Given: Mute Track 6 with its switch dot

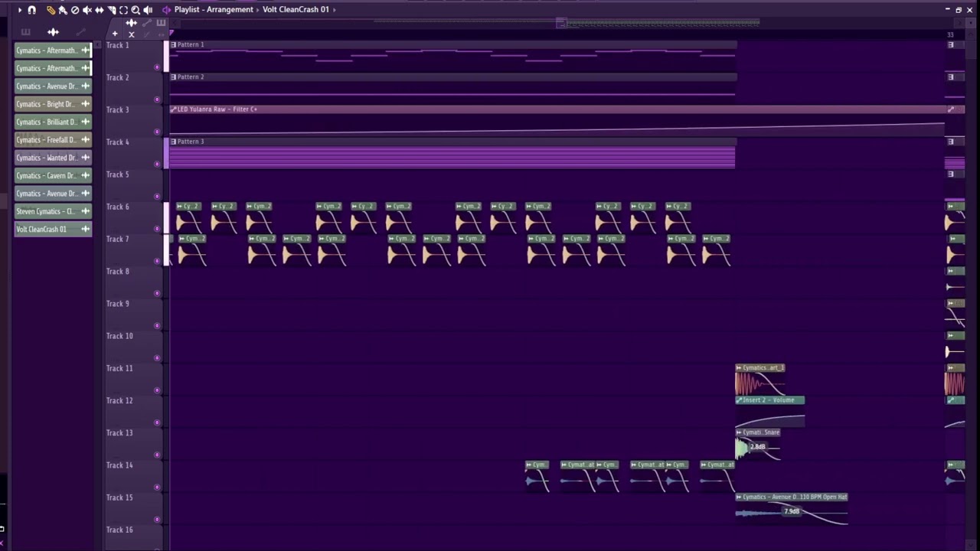Looking at the screenshot, I should pos(157,229).
